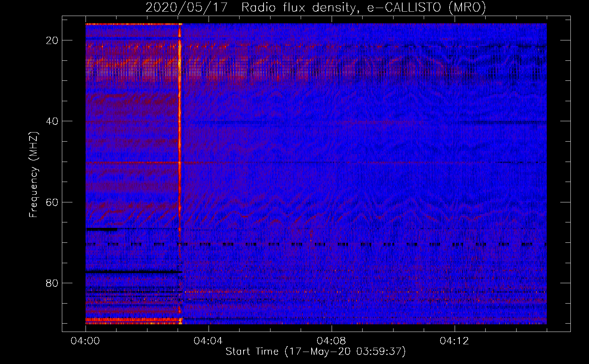This screenshot has width=589, height=364.
Task: Click the frequency tick label 40
Action: pos(52,121)
